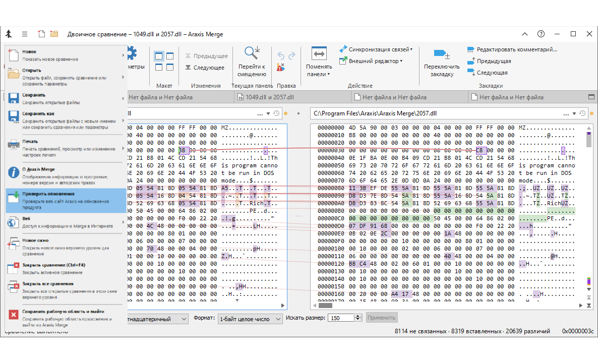Choose Закрыть все сравнения menu item

[x=66, y=290]
